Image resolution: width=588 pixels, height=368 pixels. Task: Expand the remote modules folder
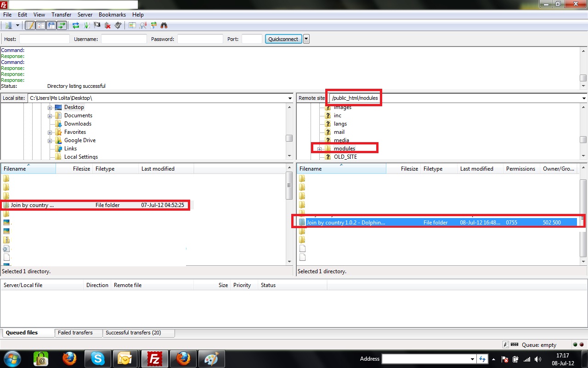click(x=319, y=149)
